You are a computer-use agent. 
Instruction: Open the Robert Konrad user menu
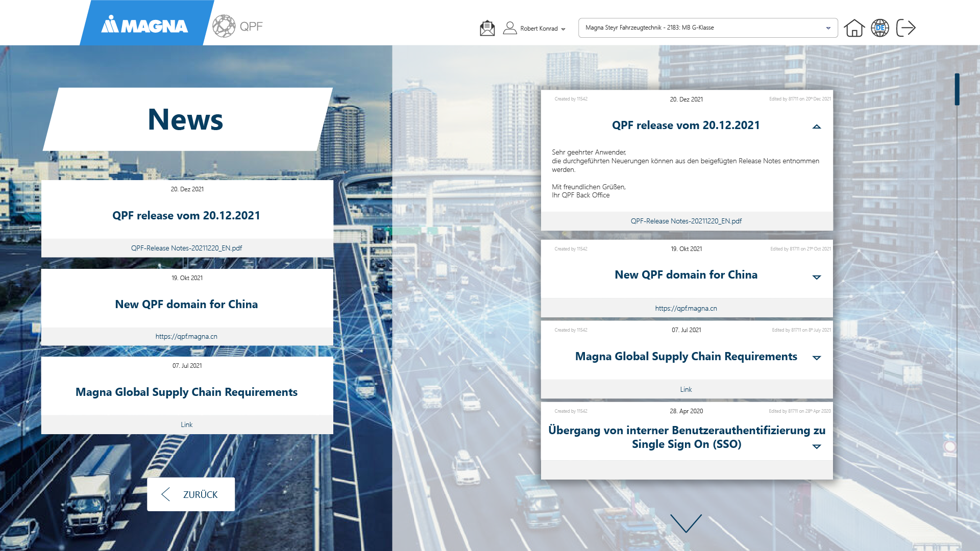543,29
